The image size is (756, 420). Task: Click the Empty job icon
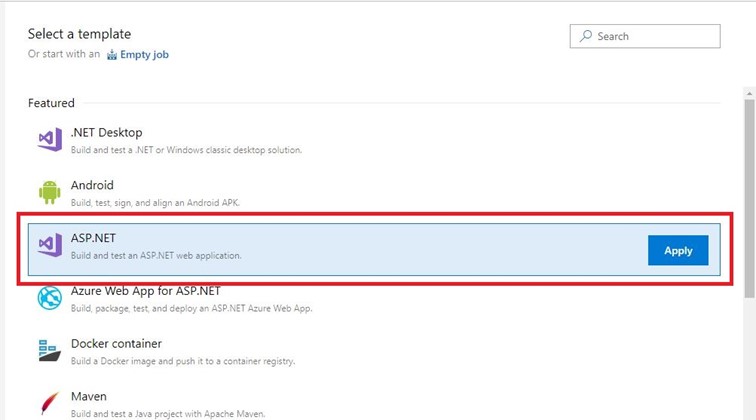pyautogui.click(x=112, y=54)
